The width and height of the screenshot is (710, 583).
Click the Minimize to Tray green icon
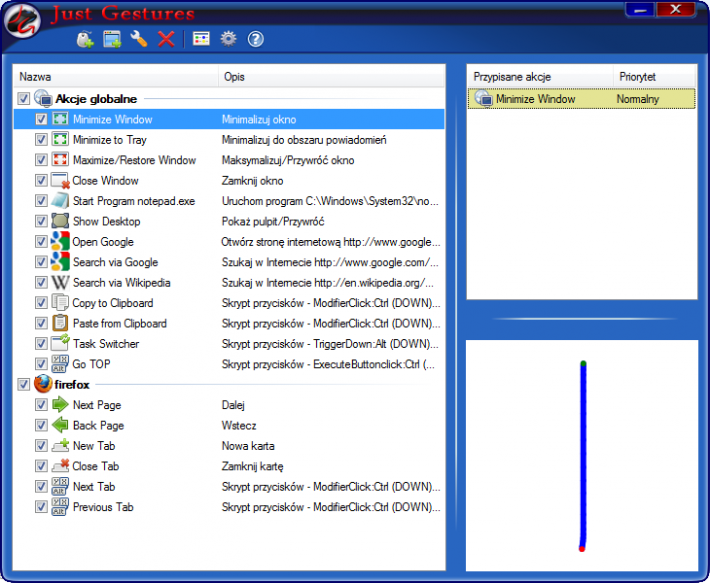pos(60,139)
